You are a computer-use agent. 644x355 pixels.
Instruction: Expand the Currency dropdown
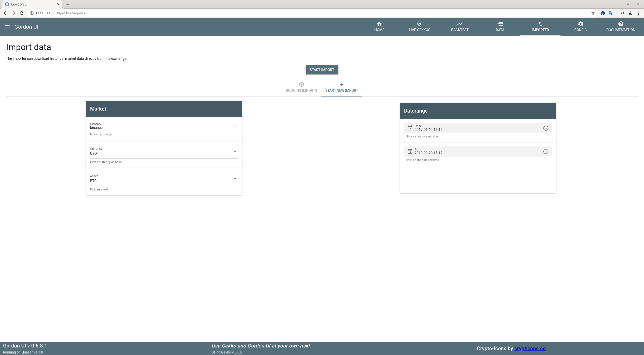coord(235,151)
